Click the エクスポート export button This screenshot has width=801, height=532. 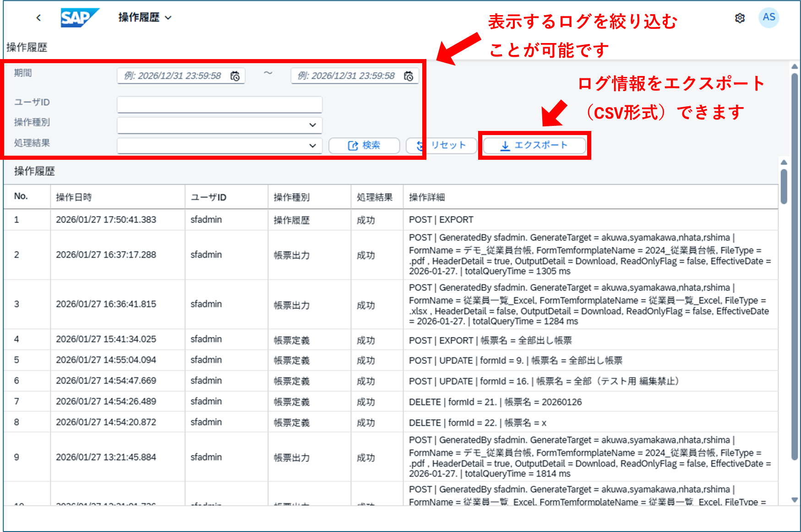click(x=534, y=146)
